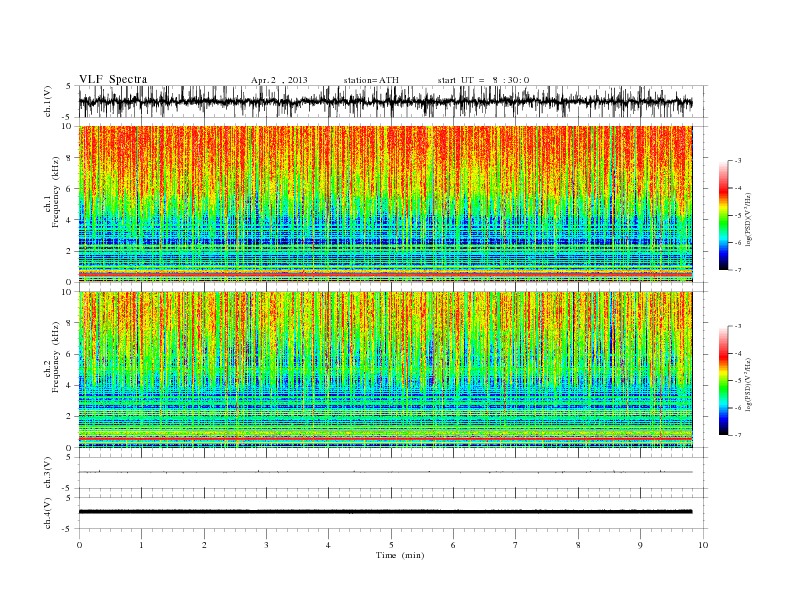Viewport: 792px width, 612px height.
Task: Click the '3' tick on the time axis
Action: click(266, 545)
